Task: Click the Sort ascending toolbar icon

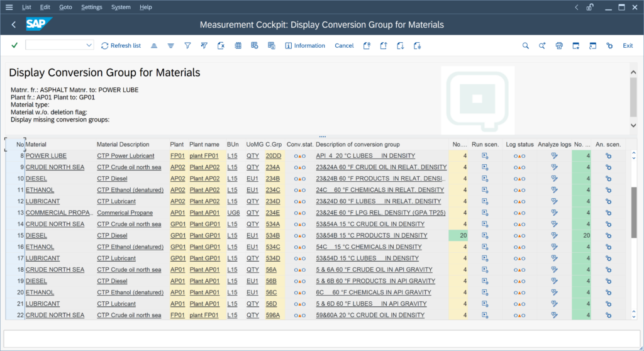Action: click(154, 46)
